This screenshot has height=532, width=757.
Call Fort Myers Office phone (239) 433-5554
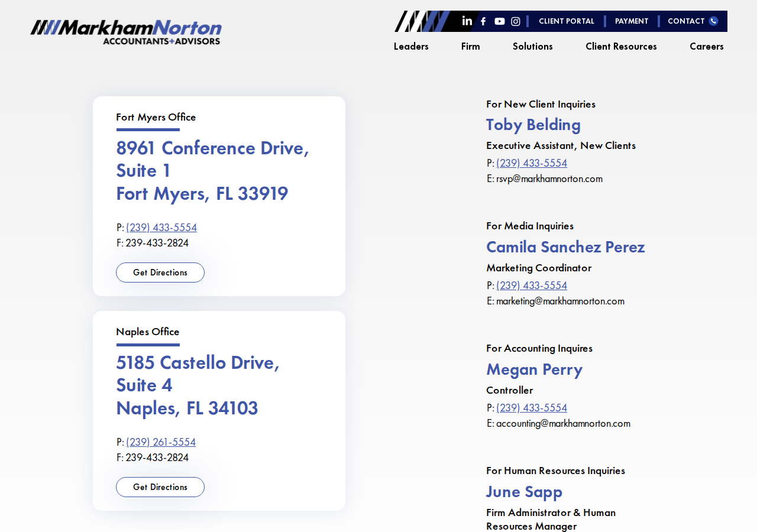[161, 228]
